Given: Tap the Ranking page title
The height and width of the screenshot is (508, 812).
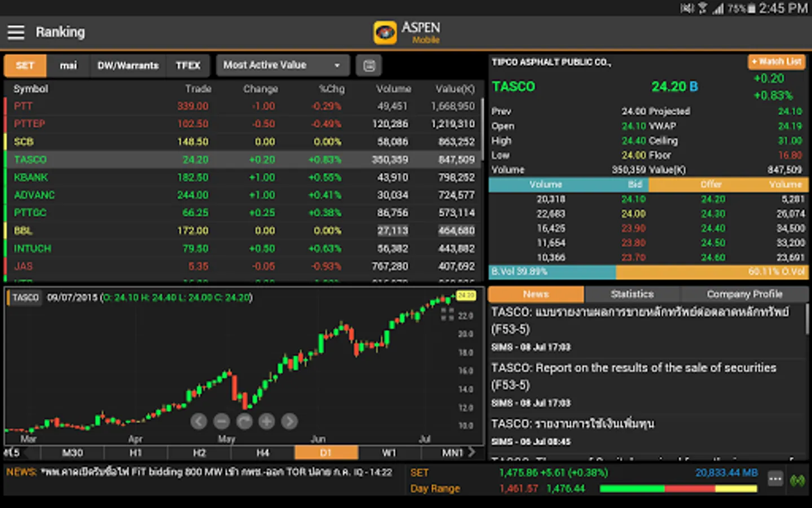Looking at the screenshot, I should 60,32.
